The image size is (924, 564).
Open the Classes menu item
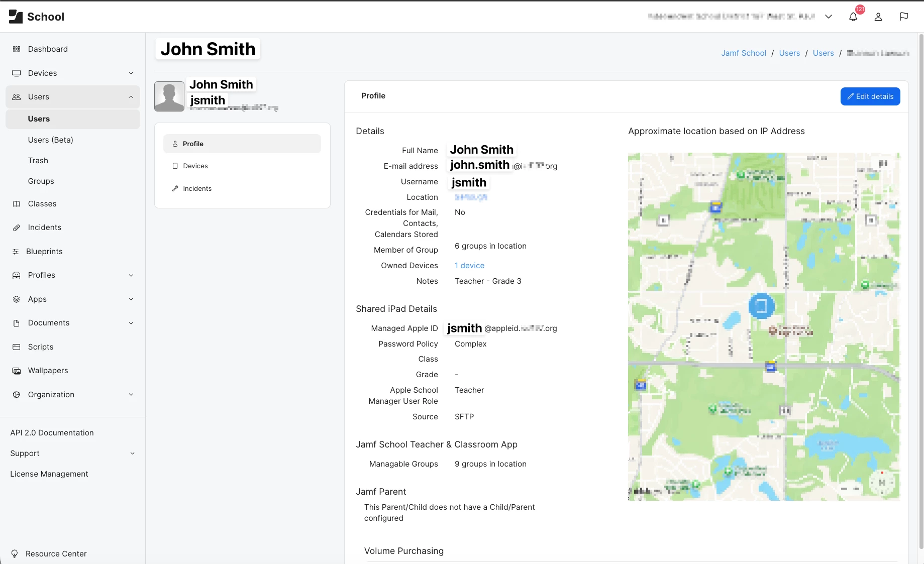[x=73, y=204]
